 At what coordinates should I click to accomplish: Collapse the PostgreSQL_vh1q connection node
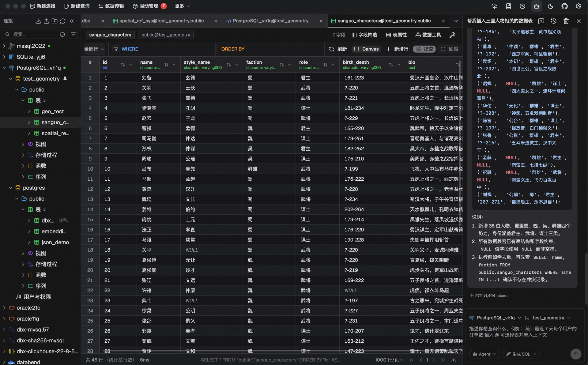tap(4, 68)
